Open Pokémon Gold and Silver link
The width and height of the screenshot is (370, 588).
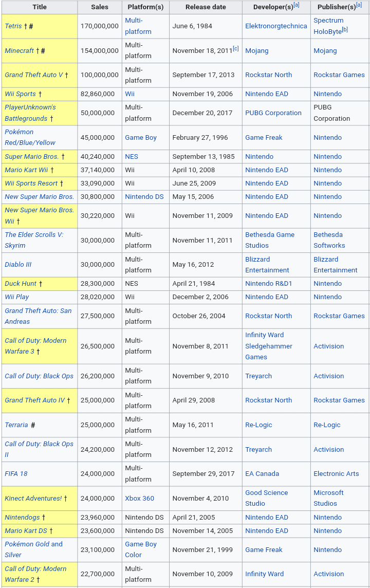(x=34, y=550)
